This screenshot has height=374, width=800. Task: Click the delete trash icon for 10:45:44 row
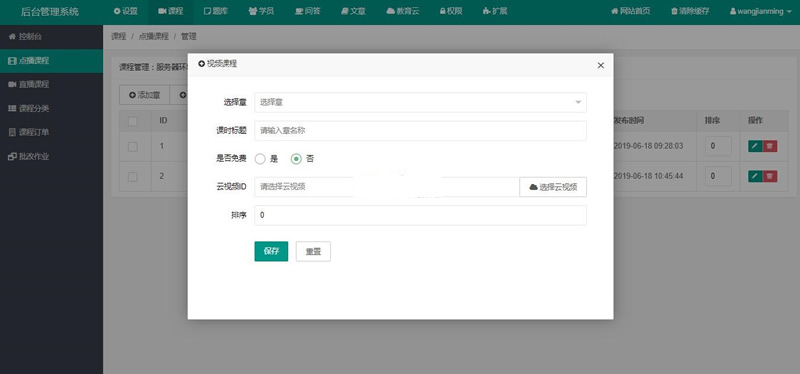click(770, 176)
